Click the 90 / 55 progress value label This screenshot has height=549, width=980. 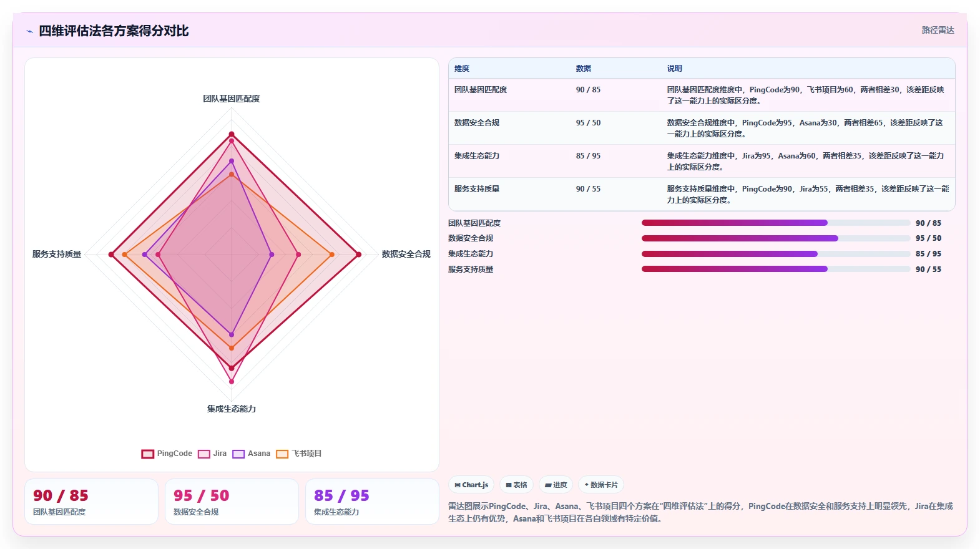[x=928, y=270]
